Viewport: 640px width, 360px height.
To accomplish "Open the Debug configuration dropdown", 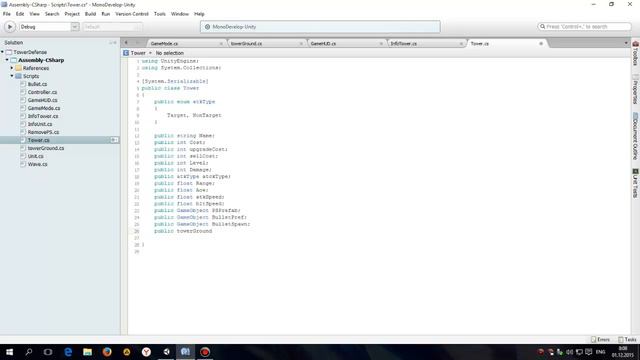I will point(49,27).
